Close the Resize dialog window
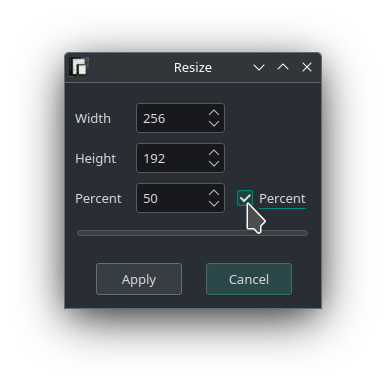This screenshot has width=386, height=385. (307, 67)
